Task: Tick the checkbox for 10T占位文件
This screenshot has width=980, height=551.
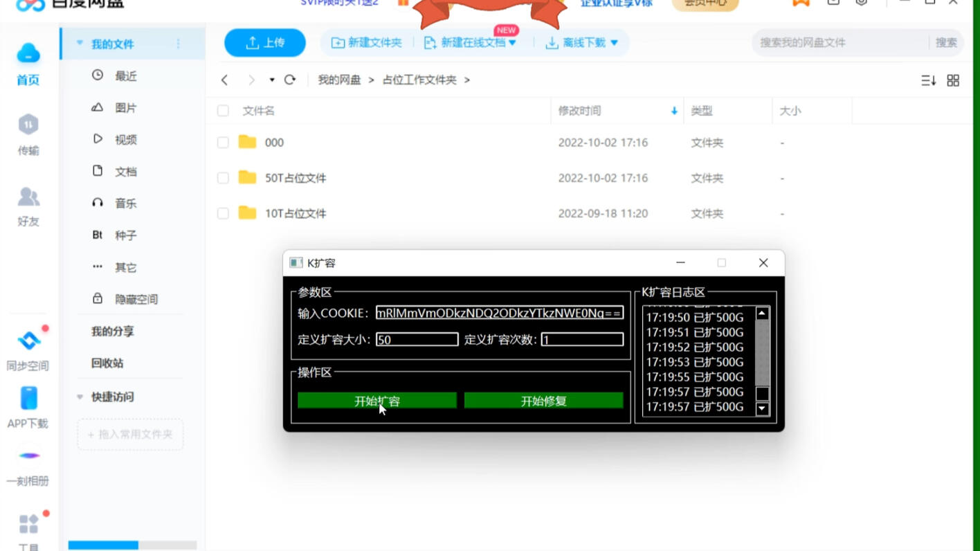Action: [223, 213]
